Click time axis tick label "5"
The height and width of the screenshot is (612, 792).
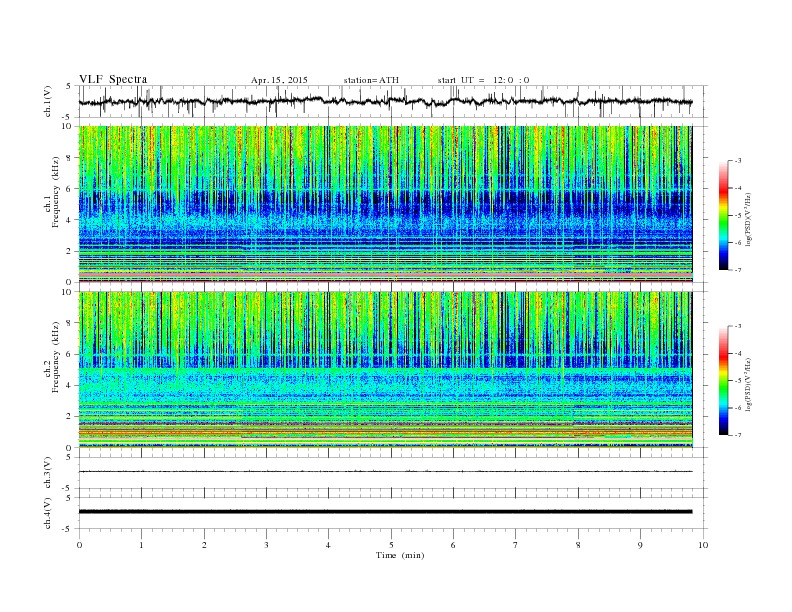[x=391, y=545]
